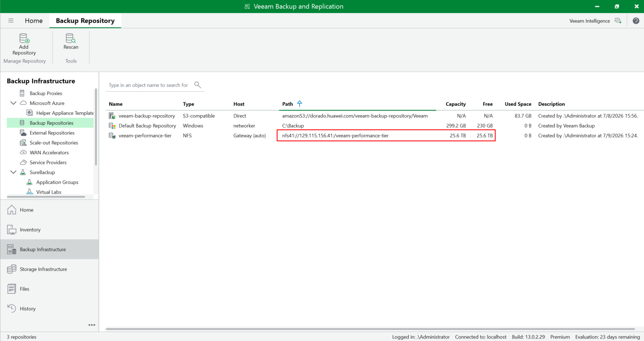Click the Home house icon in navigation
The height and width of the screenshot is (341, 644).
[12, 210]
